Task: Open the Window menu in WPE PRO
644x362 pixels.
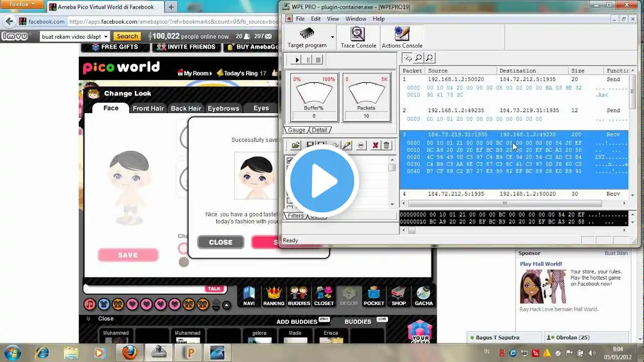Action: [x=356, y=19]
